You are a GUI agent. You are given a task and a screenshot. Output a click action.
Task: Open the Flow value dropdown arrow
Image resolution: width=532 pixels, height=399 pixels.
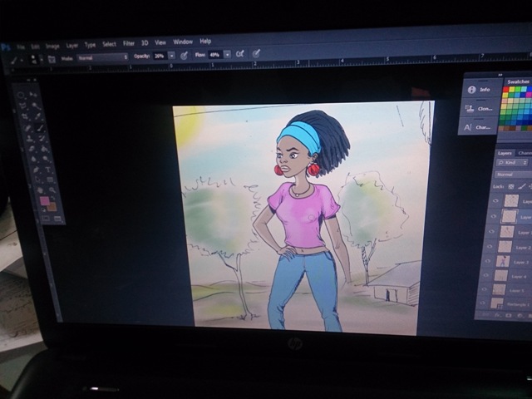(x=227, y=55)
